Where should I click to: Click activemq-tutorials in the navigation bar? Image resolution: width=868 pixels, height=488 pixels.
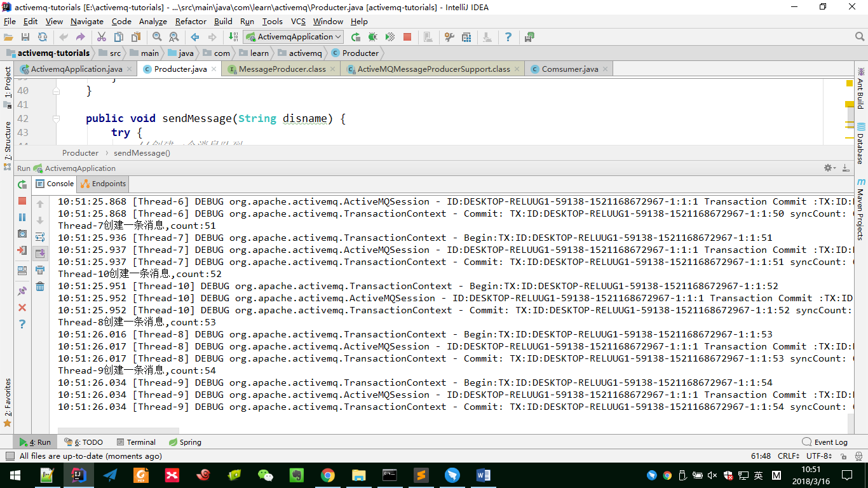point(48,53)
